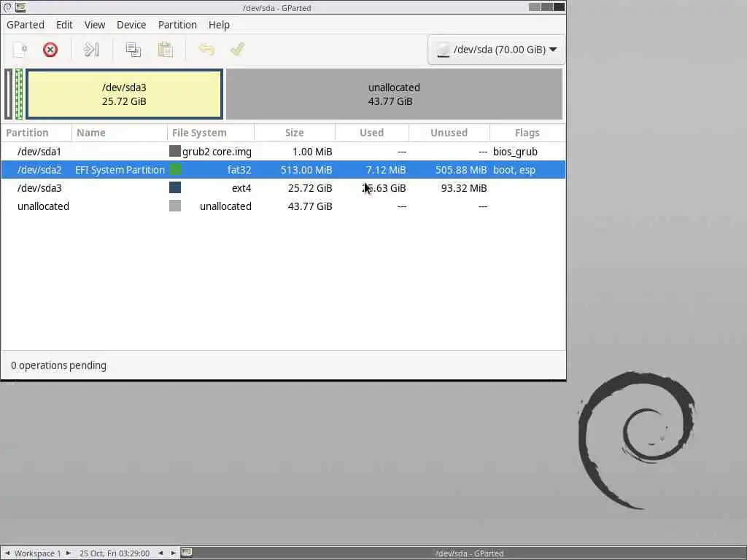
Task: Click the Used column header
Action: [x=372, y=133]
